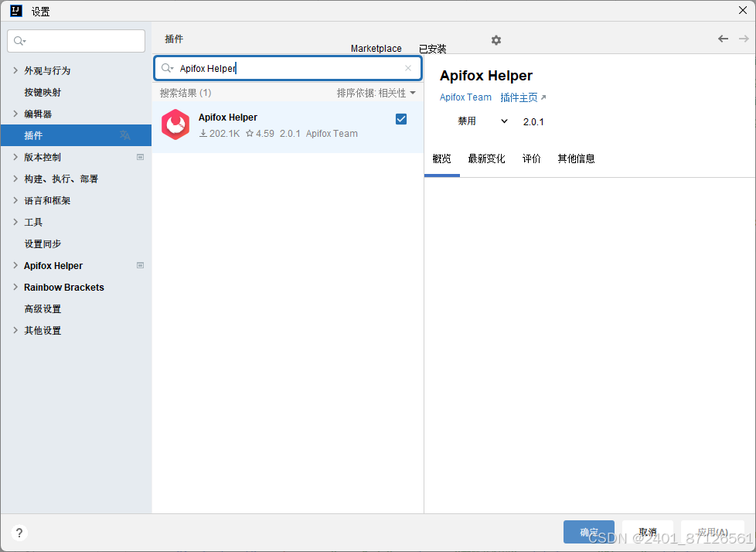Select the Apifox Helper search result name
This screenshot has height=552, width=756.
pos(227,118)
